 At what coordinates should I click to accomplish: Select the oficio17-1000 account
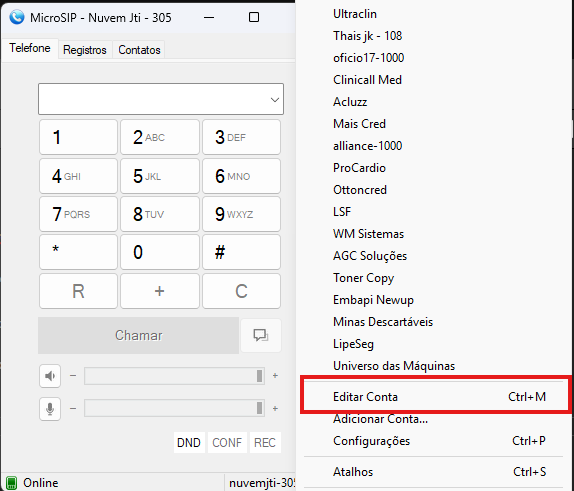369,58
